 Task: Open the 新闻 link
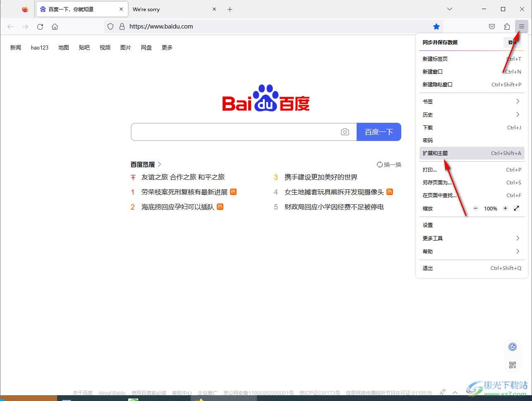coord(16,48)
